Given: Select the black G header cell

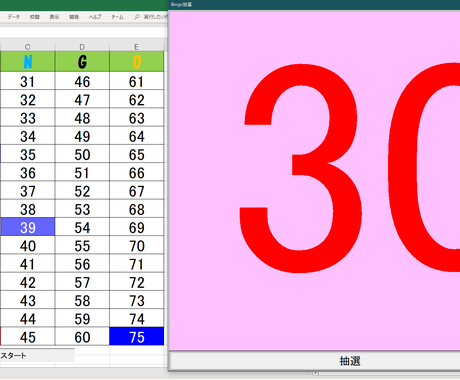Looking at the screenshot, I should coord(82,61).
